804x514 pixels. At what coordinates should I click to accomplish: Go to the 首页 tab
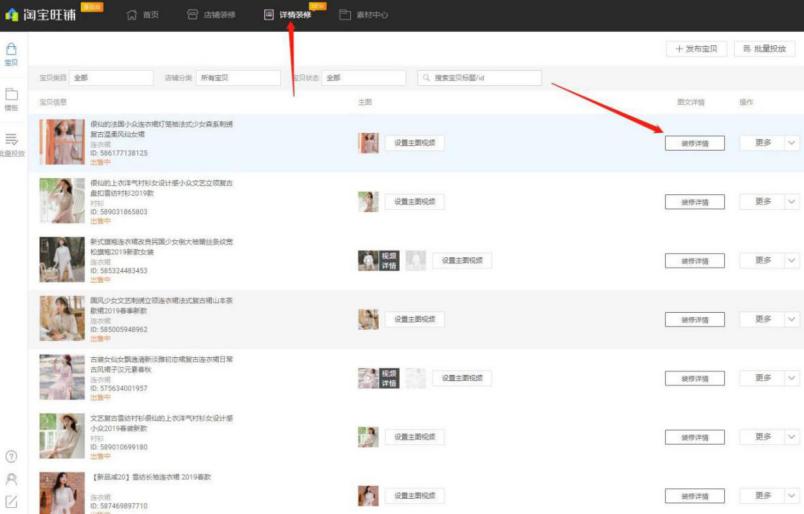143,15
